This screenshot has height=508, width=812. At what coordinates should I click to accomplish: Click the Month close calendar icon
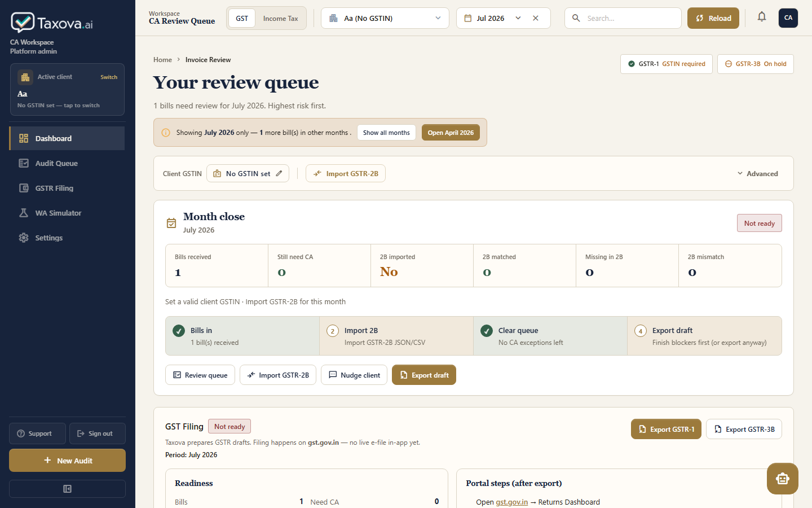tap(171, 223)
